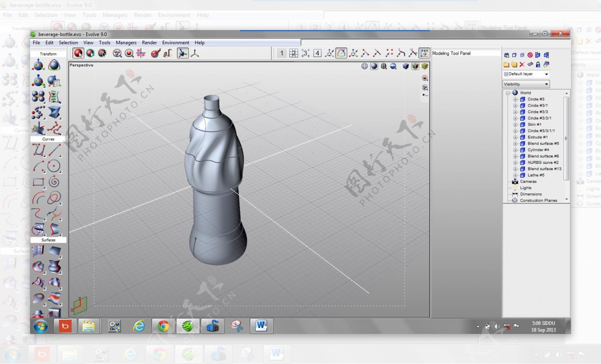Open the File menu
This screenshot has width=601, height=364.
[36, 42]
